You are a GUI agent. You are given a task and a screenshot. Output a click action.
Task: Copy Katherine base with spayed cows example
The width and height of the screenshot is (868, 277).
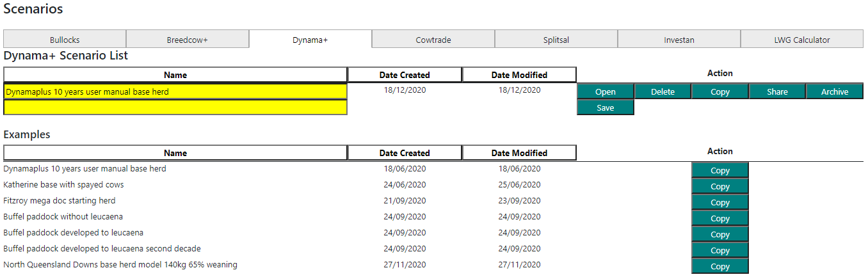pyautogui.click(x=720, y=186)
